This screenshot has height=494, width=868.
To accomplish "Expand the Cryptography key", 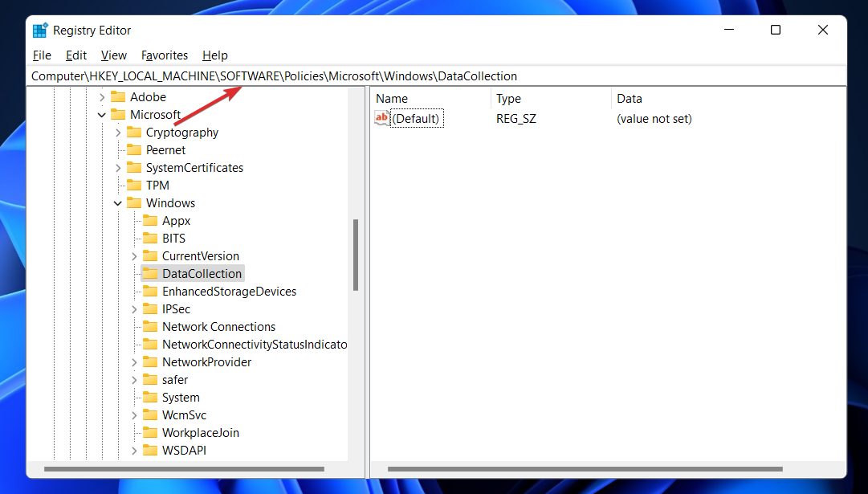I will click(x=118, y=133).
